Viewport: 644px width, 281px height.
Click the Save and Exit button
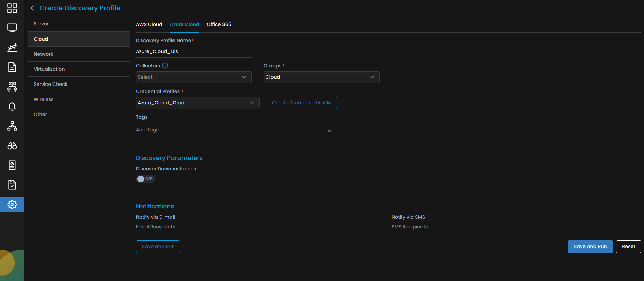[158, 247]
